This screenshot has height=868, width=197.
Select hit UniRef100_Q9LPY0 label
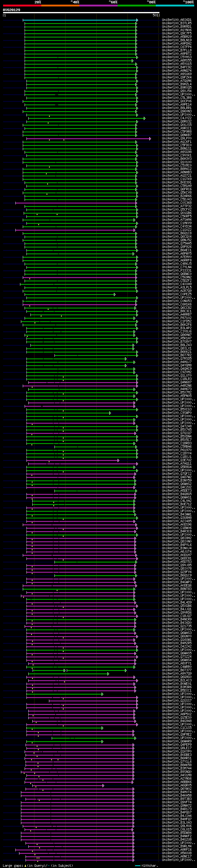(x=176, y=139)
